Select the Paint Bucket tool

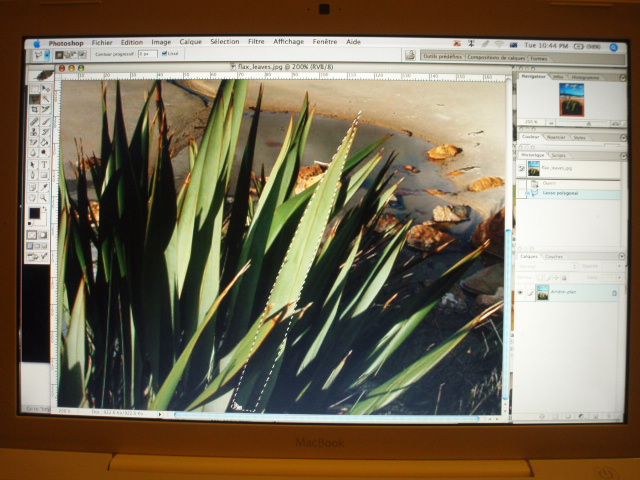point(45,142)
